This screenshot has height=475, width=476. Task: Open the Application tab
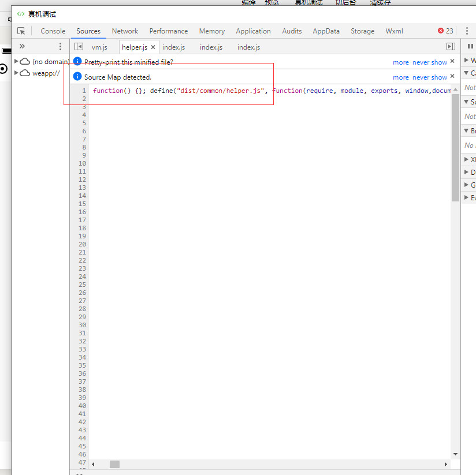(x=253, y=31)
